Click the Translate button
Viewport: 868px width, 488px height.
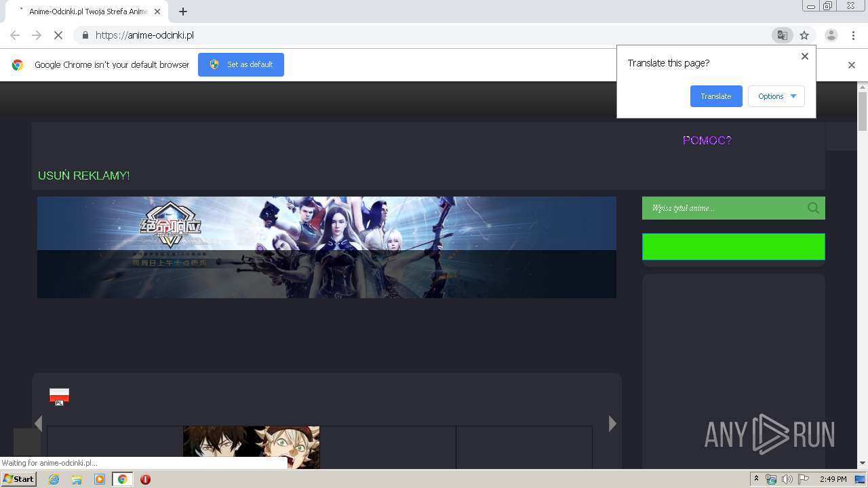point(716,96)
